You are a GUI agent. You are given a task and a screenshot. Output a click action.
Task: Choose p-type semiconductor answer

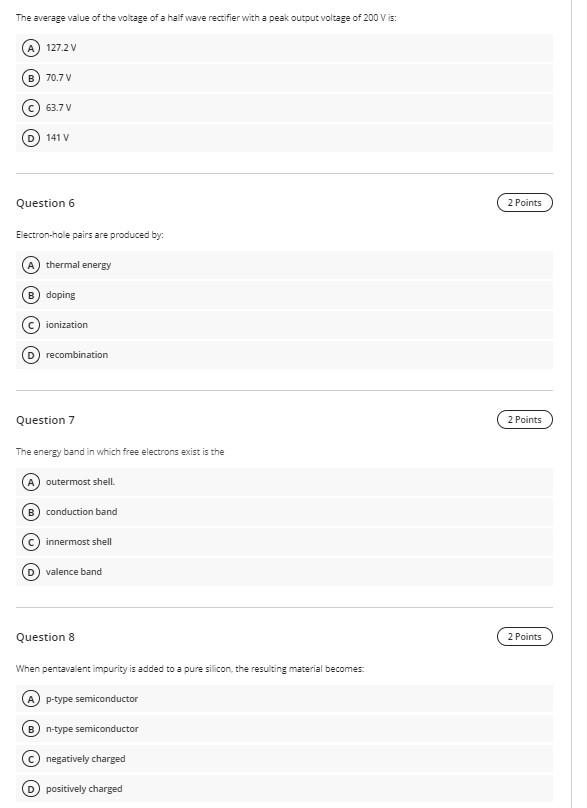click(x=284, y=699)
